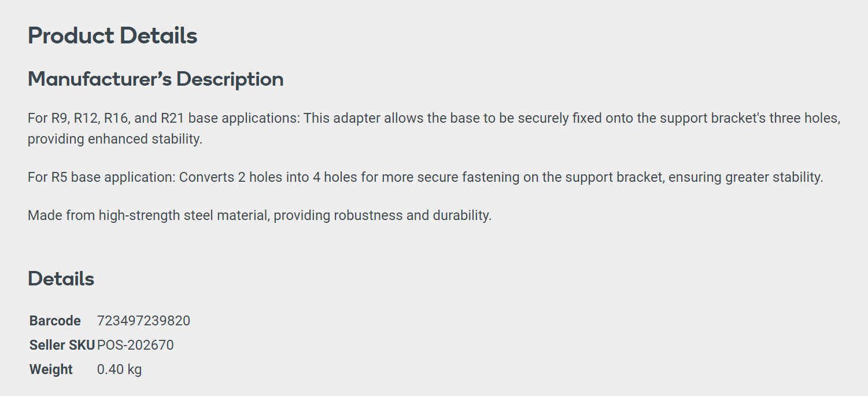Click the weight value 0.40 kg
The height and width of the screenshot is (396, 868).
[119, 369]
